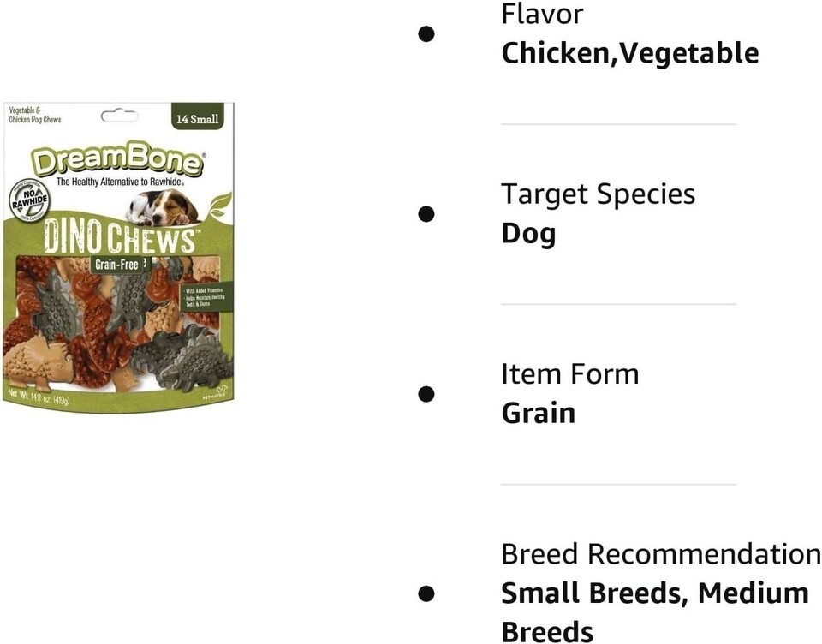Click the puppy picture on the bag

coord(162,207)
